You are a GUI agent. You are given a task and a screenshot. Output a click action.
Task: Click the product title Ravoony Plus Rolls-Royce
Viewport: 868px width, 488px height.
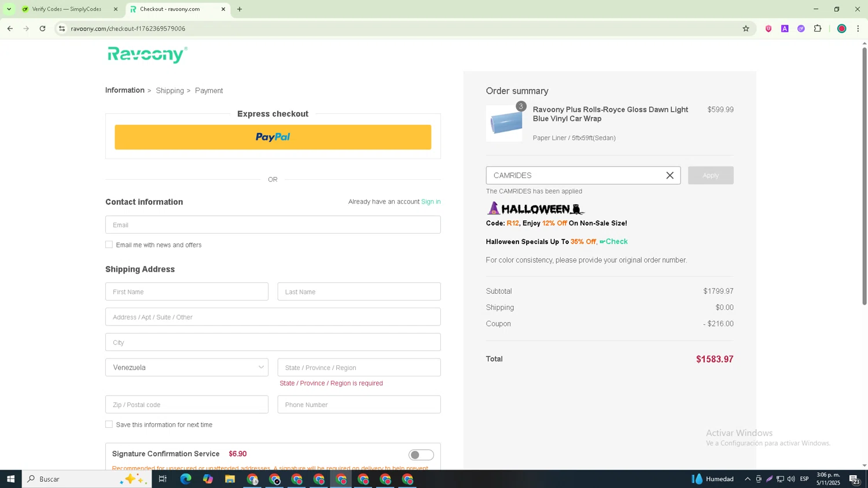(x=610, y=114)
